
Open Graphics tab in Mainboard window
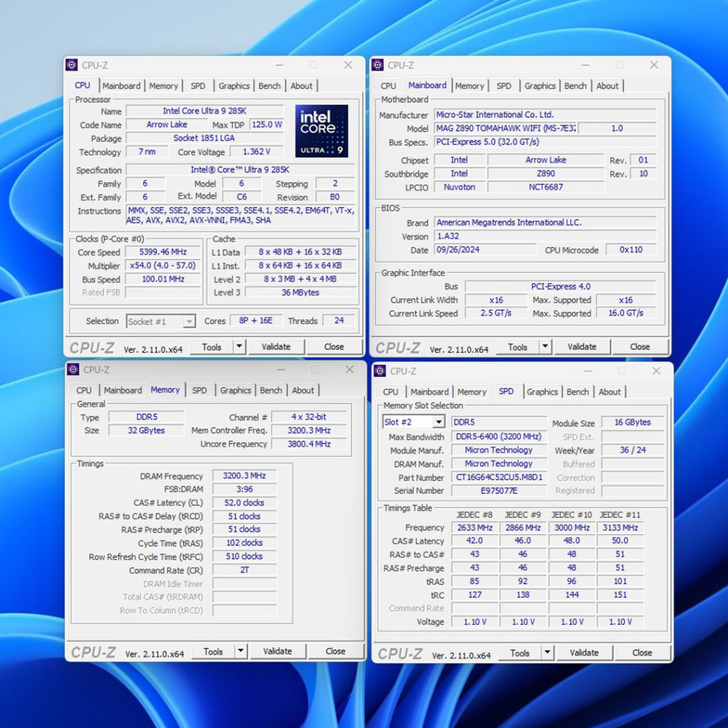click(540, 86)
